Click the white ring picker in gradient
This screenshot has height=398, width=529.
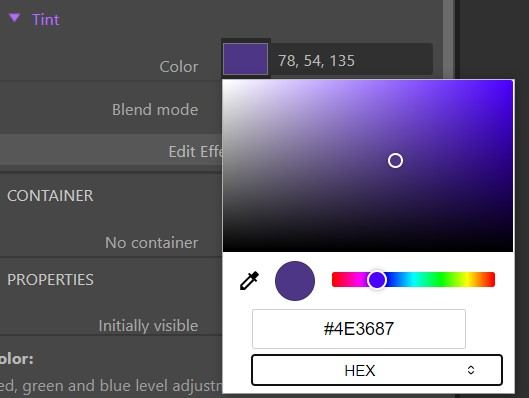pos(395,161)
